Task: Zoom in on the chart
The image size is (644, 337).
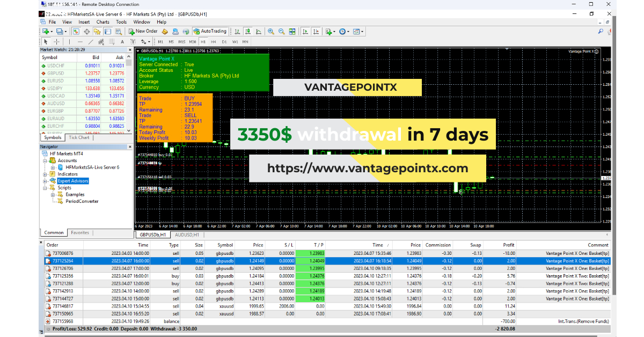Action: pyautogui.click(x=271, y=31)
